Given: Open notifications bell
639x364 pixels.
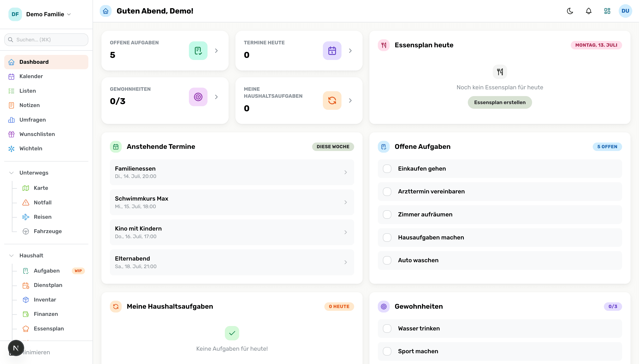Looking at the screenshot, I should (x=589, y=11).
